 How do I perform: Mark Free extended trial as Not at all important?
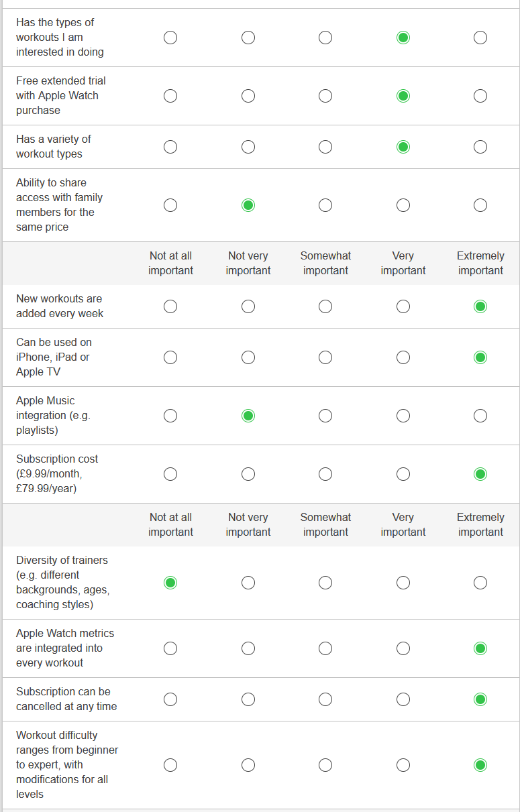coord(170,96)
